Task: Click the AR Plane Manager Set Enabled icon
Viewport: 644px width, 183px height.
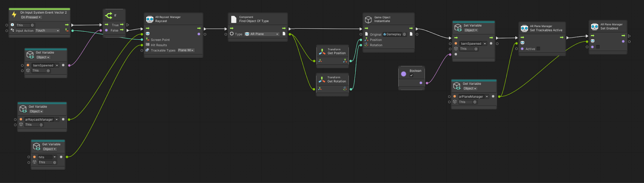Action: [594, 27]
